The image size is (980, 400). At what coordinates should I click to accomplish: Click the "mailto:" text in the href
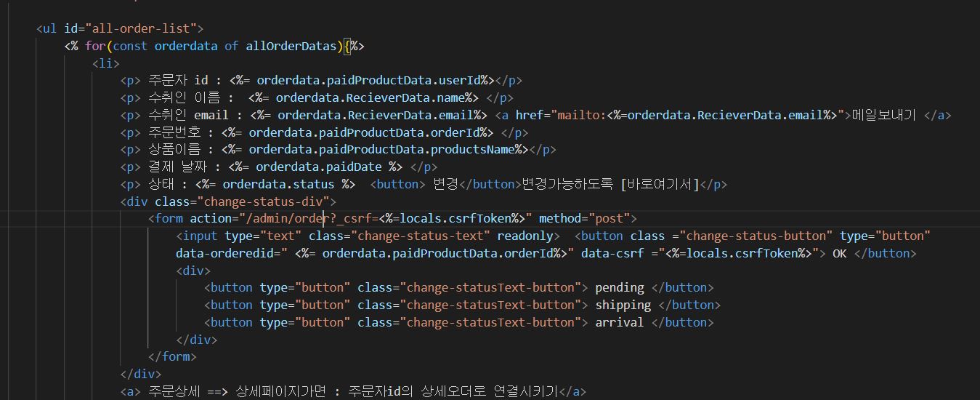[582, 115]
